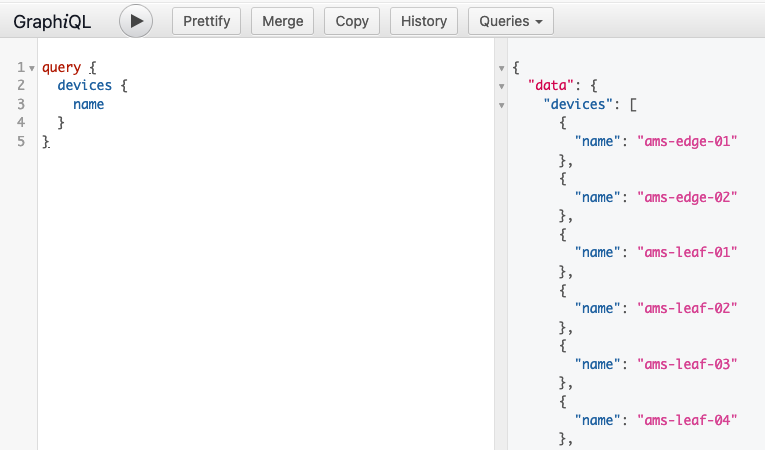Collapse the "devices" array in results
The height and width of the screenshot is (450, 765).
[x=502, y=105]
